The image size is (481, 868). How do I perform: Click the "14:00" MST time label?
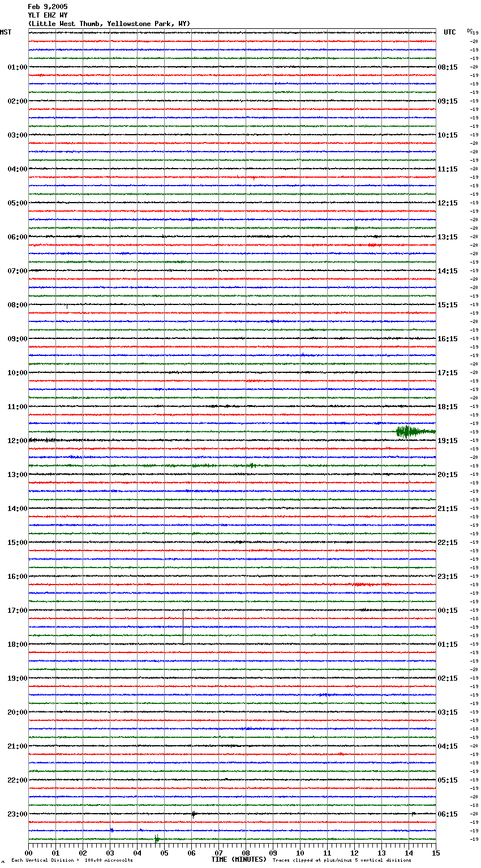18,509
